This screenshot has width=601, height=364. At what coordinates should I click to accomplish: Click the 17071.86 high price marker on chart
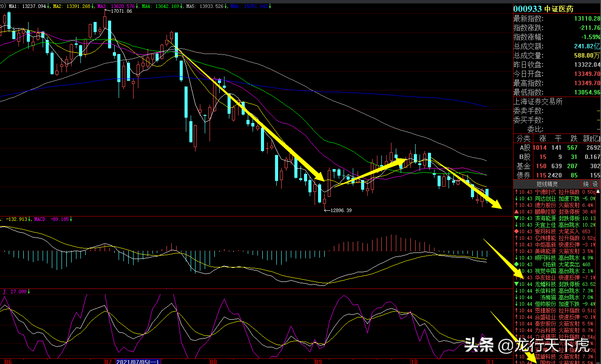pyautogui.click(x=121, y=11)
